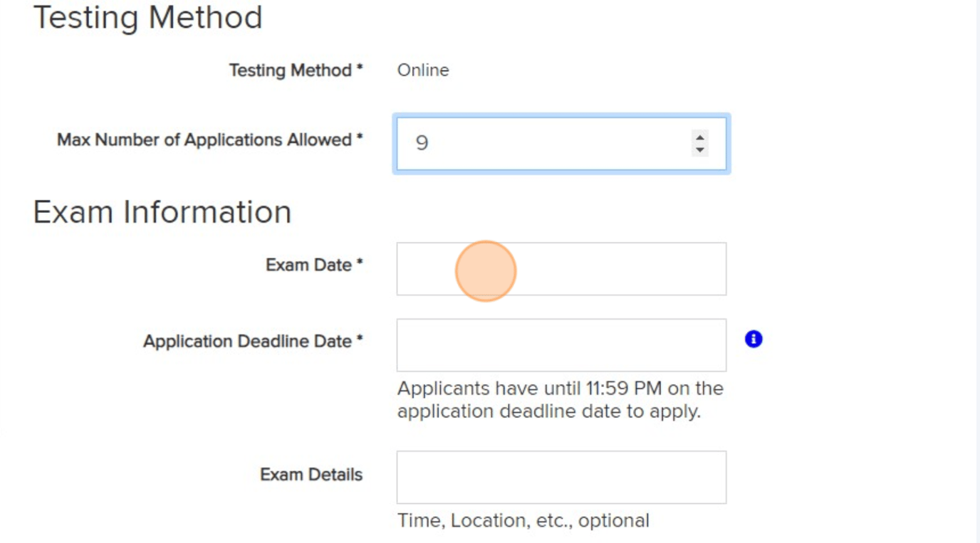
Task: Click the Max Number of Applications Allowed label
Action: [x=210, y=140]
